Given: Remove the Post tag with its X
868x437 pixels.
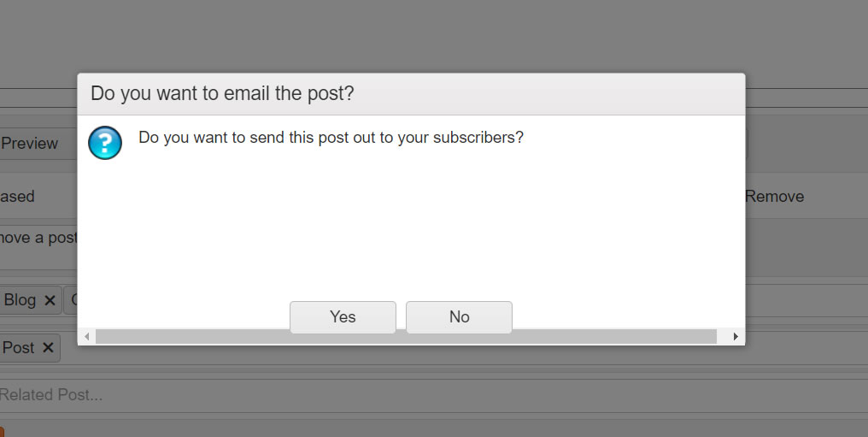Looking at the screenshot, I should click(48, 348).
